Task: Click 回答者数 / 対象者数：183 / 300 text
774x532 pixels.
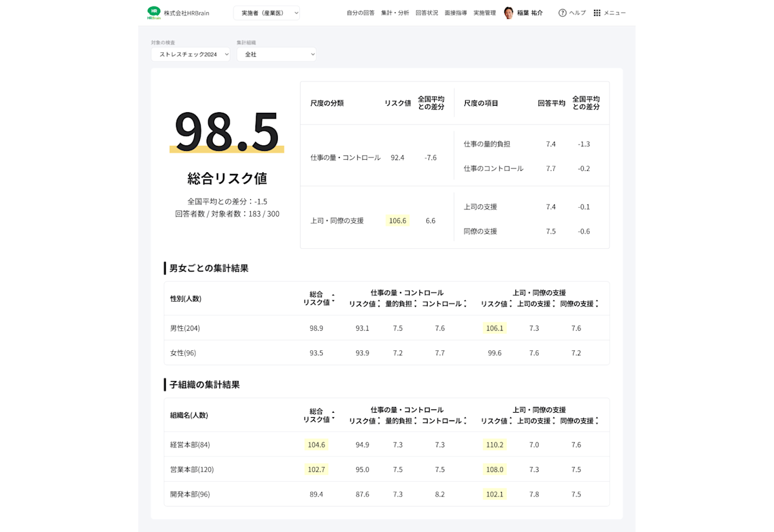Action: (x=227, y=213)
